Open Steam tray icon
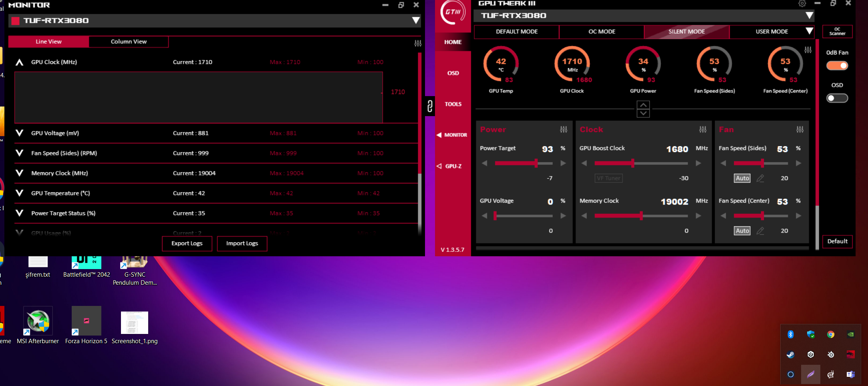This screenshot has width=868, height=386. click(791, 354)
